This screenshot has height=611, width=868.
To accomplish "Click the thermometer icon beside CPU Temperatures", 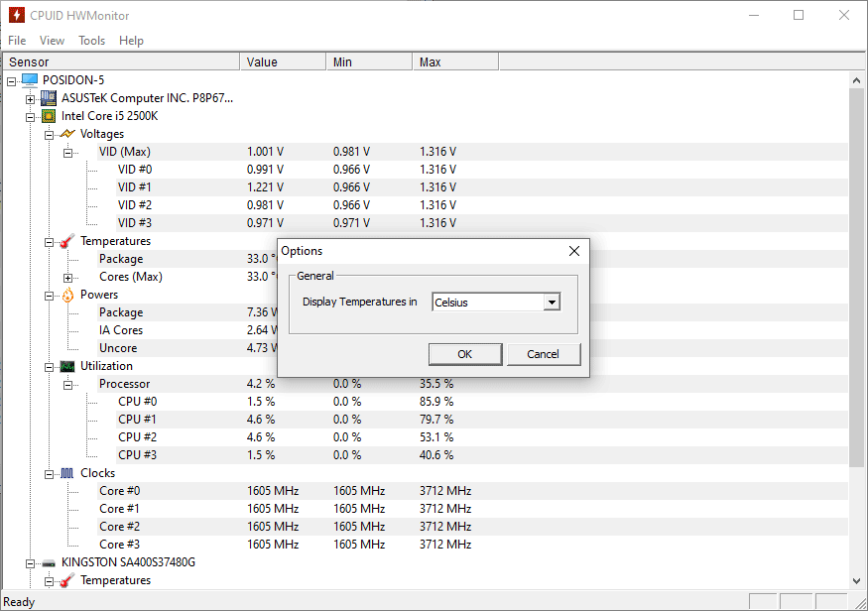I will (67, 241).
